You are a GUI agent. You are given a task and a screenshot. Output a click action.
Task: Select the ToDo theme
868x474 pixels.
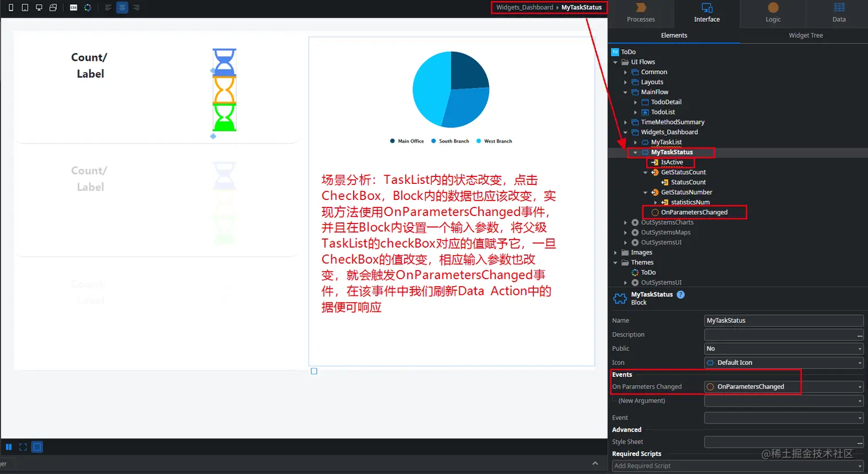(648, 273)
